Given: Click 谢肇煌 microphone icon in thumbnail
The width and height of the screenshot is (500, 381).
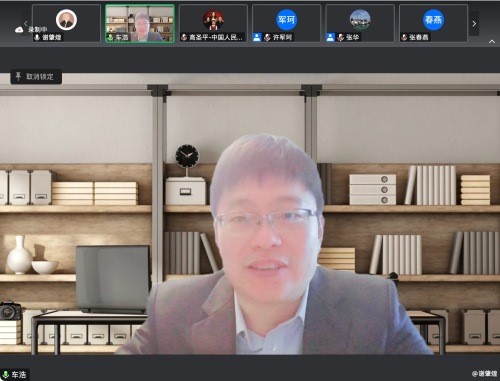Looking at the screenshot, I should [x=37, y=37].
